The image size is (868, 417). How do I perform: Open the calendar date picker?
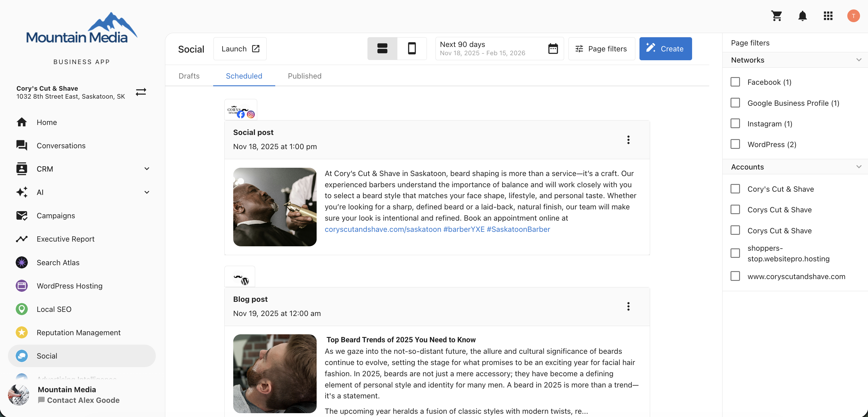(553, 48)
